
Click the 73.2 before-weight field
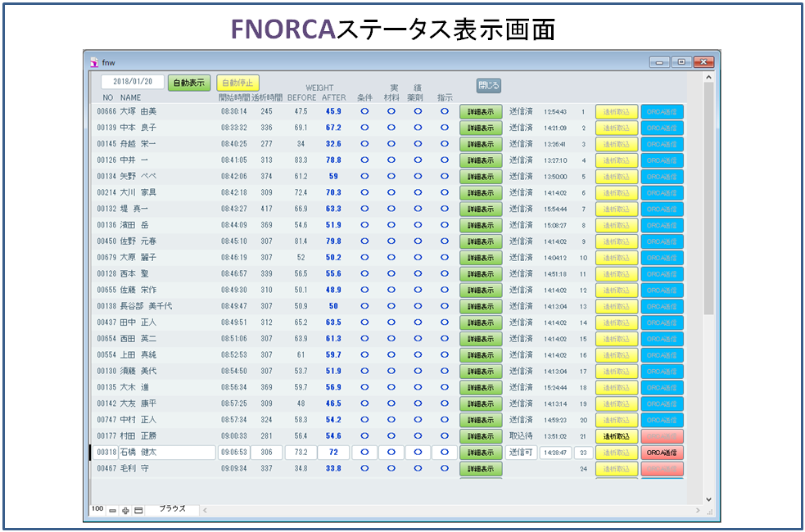pos(301,453)
